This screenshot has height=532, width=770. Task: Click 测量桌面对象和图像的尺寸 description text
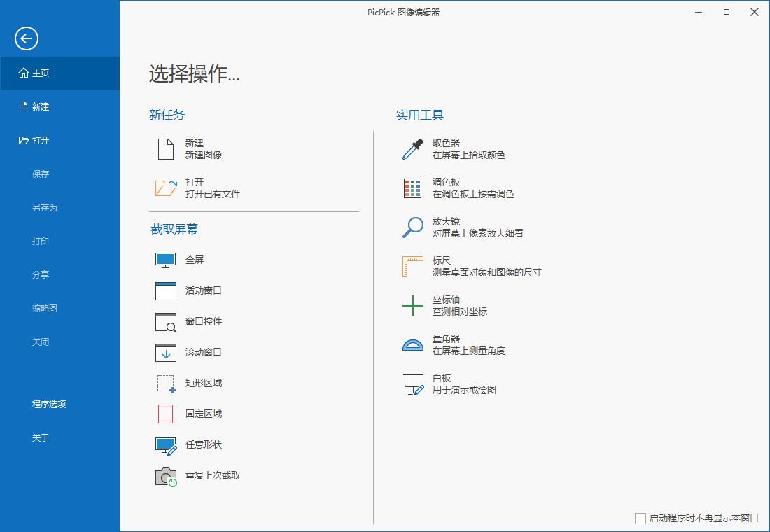[x=486, y=272]
